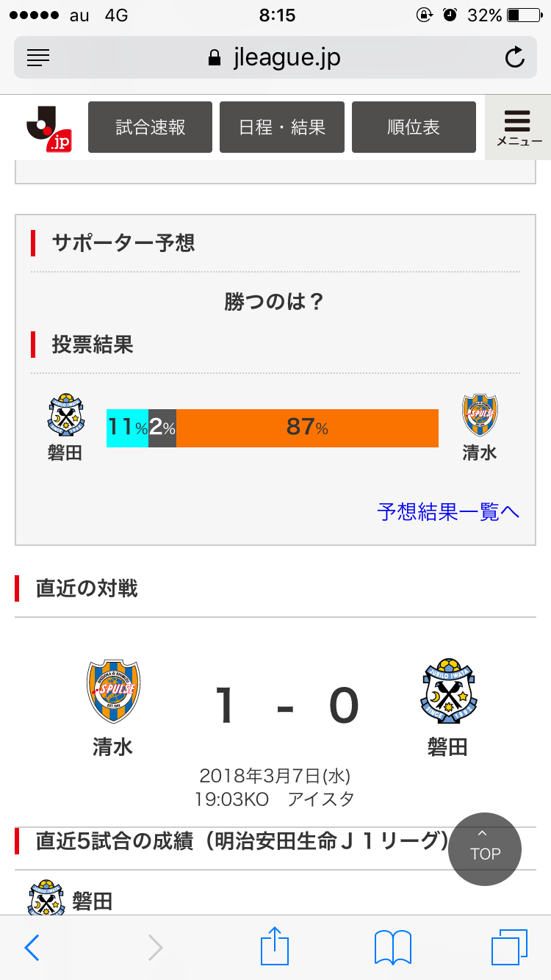Tap the orange 87% Shimizu vote bar

coord(307,428)
